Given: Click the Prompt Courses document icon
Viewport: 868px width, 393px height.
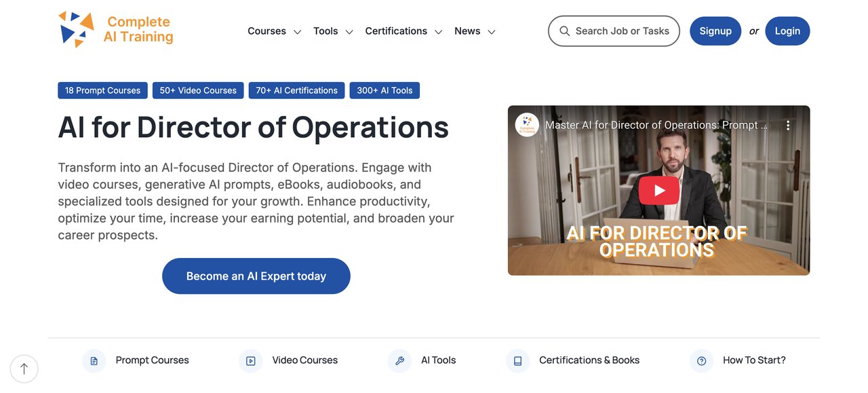Looking at the screenshot, I should click(x=94, y=361).
